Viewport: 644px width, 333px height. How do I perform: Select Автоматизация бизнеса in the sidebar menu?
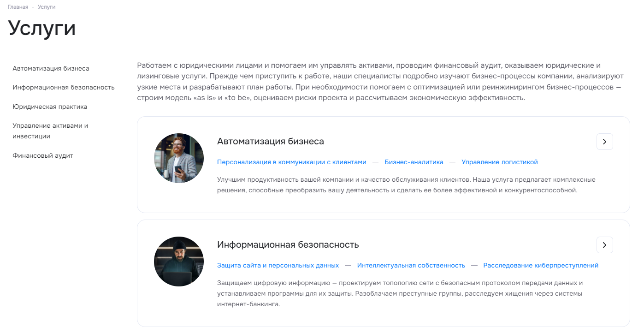coord(51,68)
